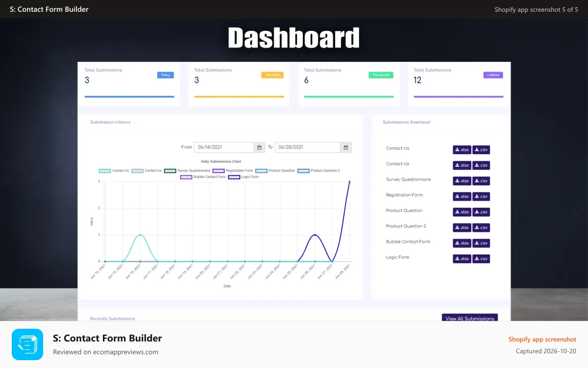Click the Daily Submissions Chart title

(221, 161)
